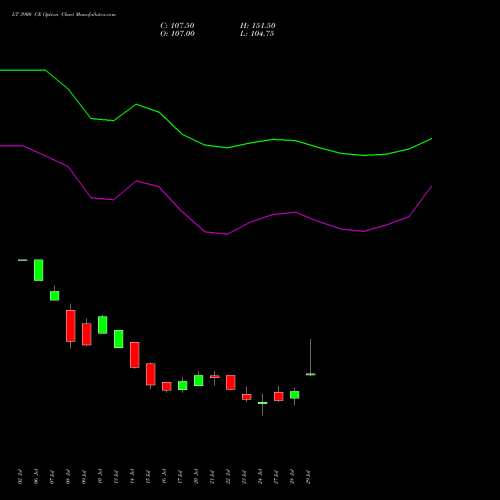Click the open value O: 107.00
The width and height of the screenshot is (500, 500).
[x=177, y=34]
